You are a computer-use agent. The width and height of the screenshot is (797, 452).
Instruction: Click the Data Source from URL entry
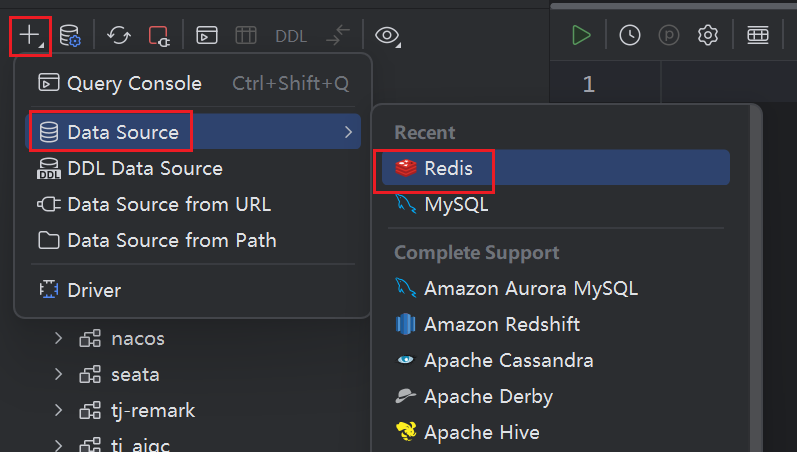(x=168, y=204)
